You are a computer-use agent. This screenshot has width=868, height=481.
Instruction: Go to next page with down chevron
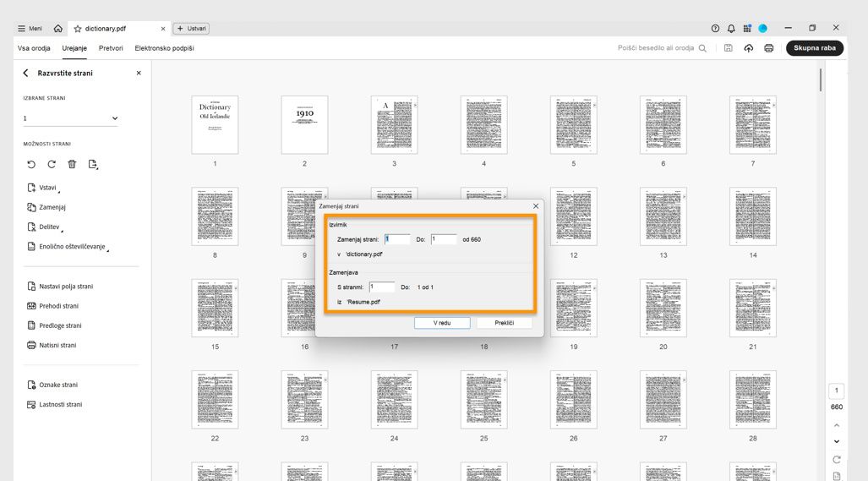pos(837,442)
